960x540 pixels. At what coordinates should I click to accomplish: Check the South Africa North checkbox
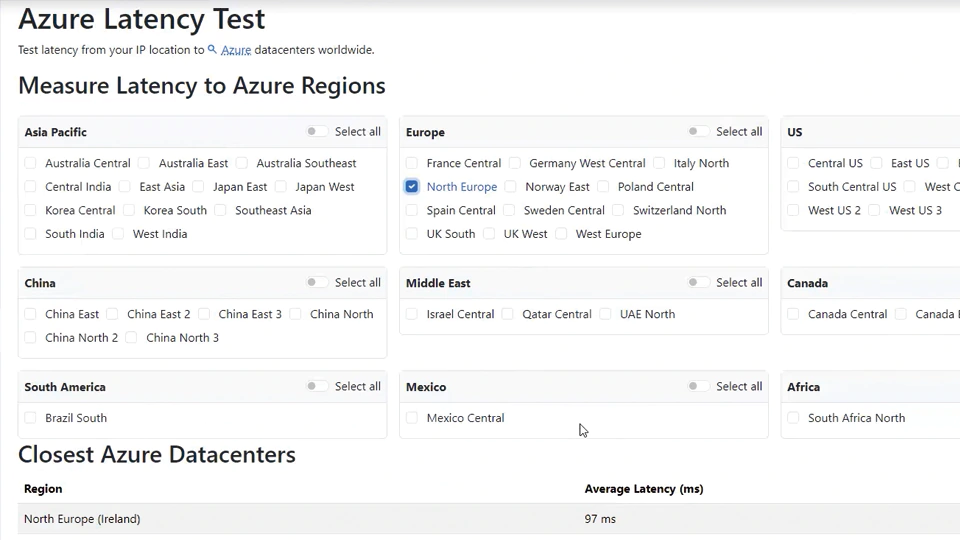coord(793,418)
